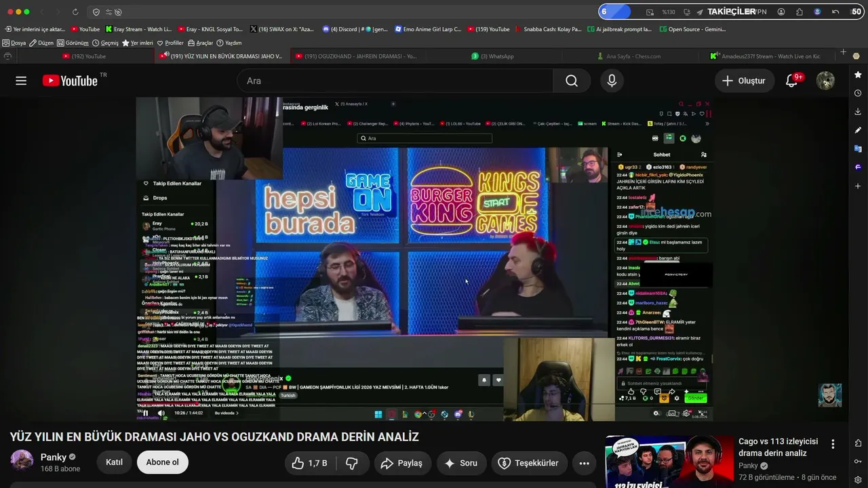The image size is (868, 488).
Task: Open more actions under the video
Action: (584, 463)
